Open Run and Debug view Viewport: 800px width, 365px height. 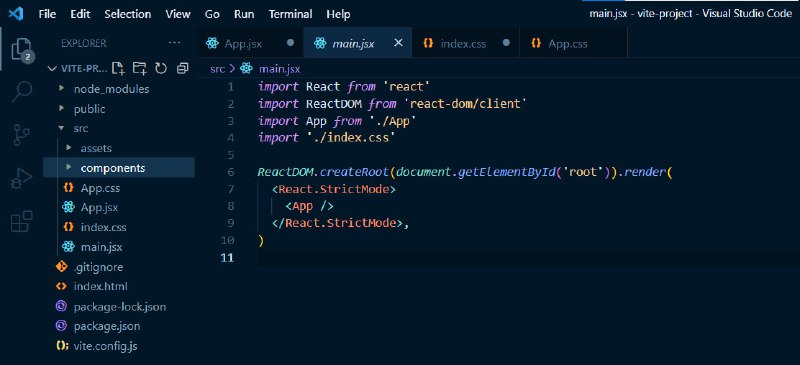pos(22,179)
